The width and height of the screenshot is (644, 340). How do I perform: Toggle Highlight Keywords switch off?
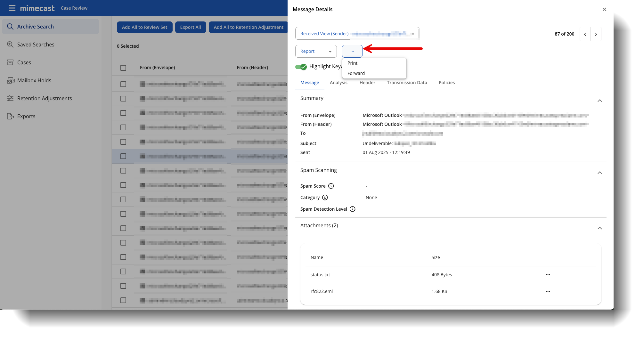(x=301, y=67)
